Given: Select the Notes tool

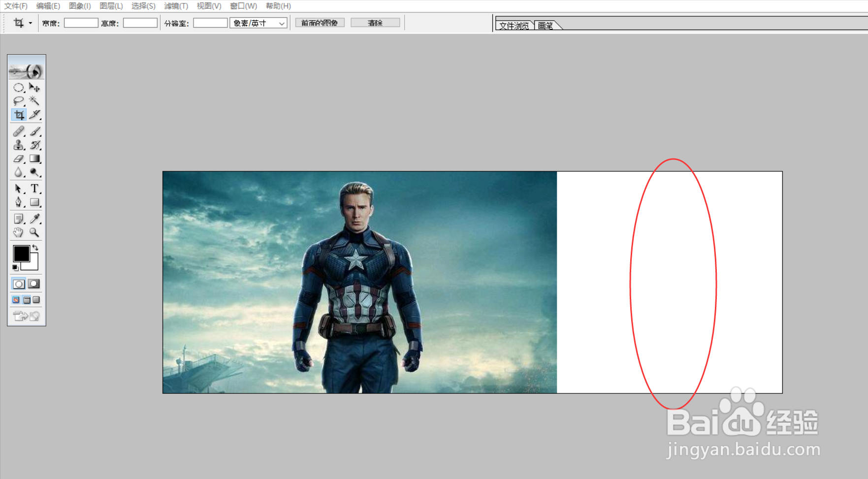Looking at the screenshot, I should click(19, 219).
